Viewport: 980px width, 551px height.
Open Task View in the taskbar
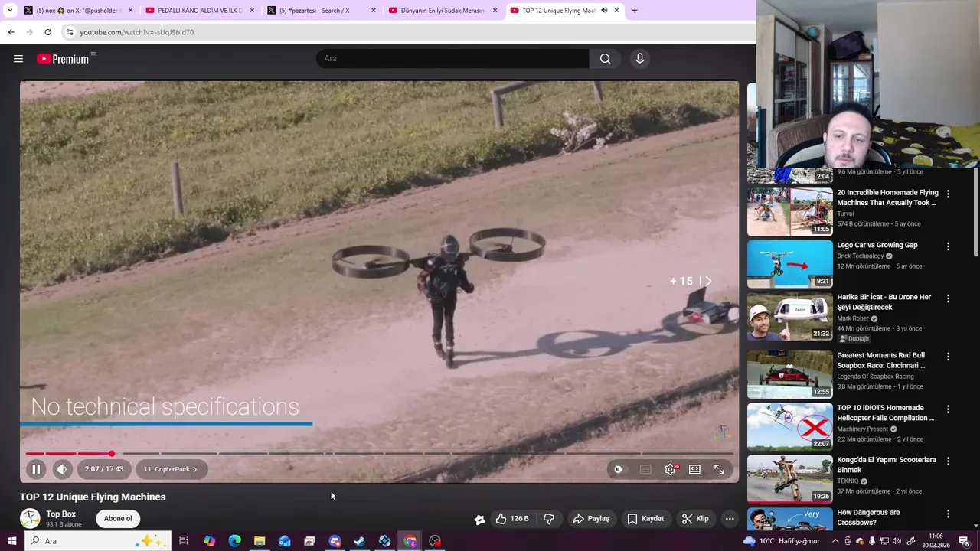(x=184, y=541)
